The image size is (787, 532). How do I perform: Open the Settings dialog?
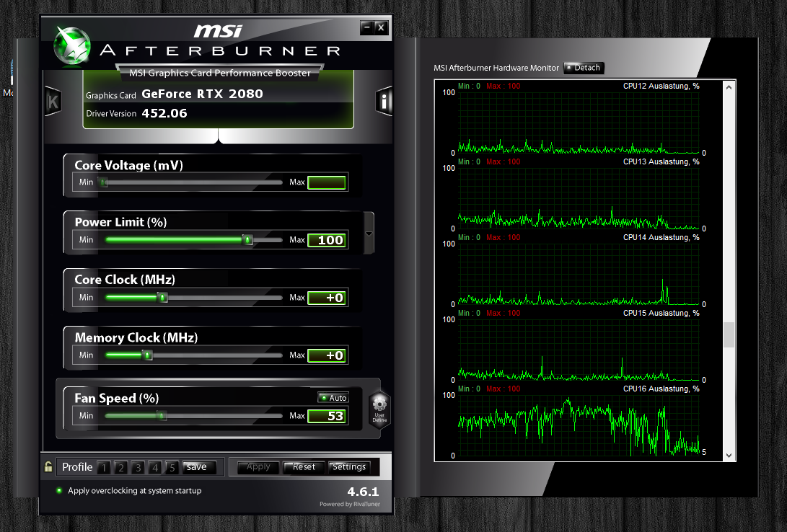tap(349, 467)
